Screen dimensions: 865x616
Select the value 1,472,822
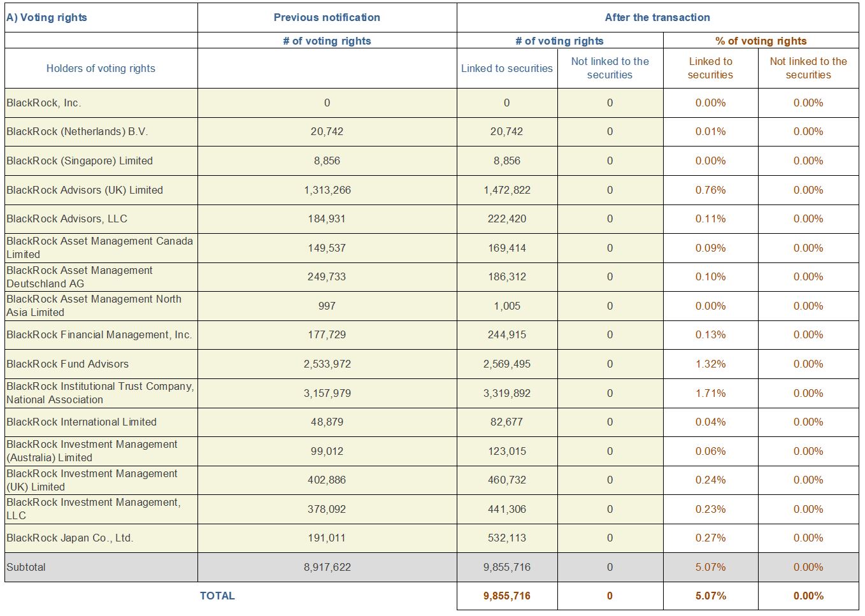(x=507, y=190)
